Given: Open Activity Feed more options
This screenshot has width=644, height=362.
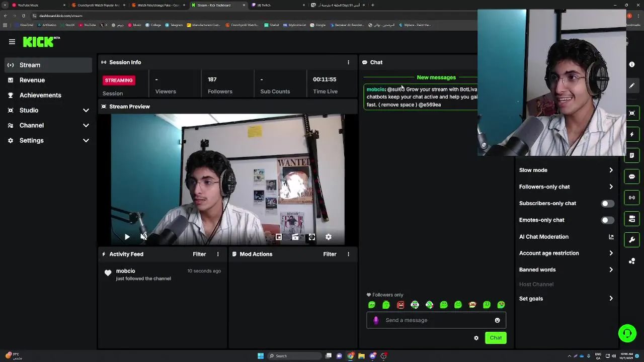Looking at the screenshot, I should point(218,254).
